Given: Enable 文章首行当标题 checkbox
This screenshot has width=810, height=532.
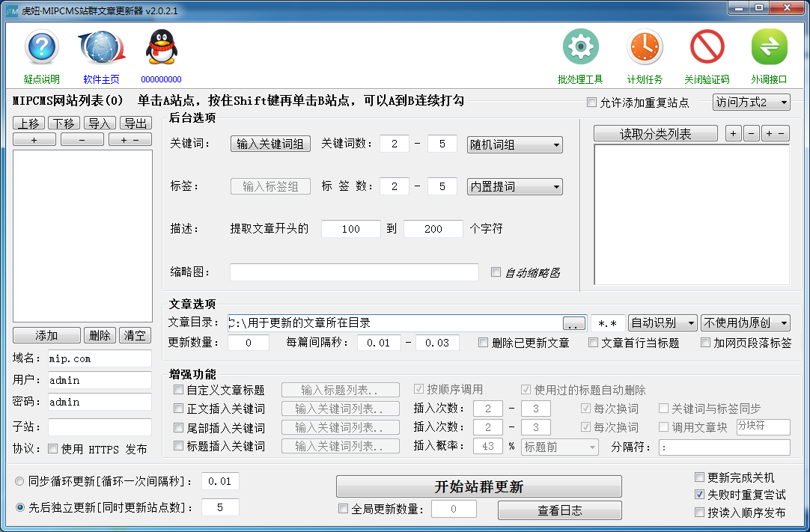Looking at the screenshot, I should click(593, 343).
